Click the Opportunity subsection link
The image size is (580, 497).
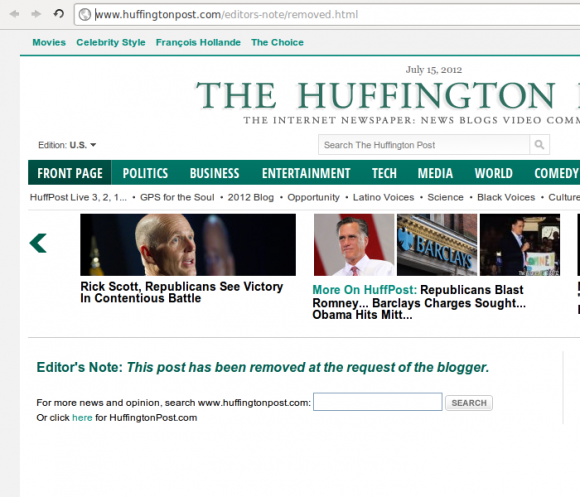pyautogui.click(x=313, y=197)
